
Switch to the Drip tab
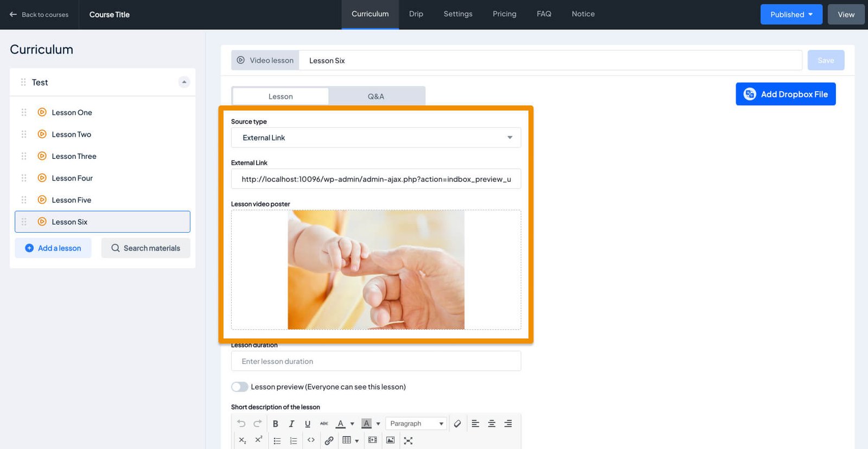(416, 14)
